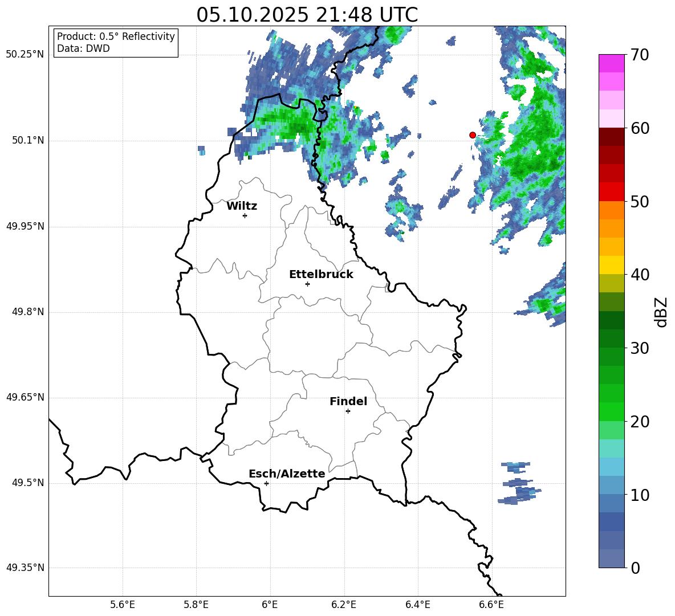Pick the dark maroon colorbar swatch below 60
The height and width of the screenshot is (616, 675).
point(612,137)
